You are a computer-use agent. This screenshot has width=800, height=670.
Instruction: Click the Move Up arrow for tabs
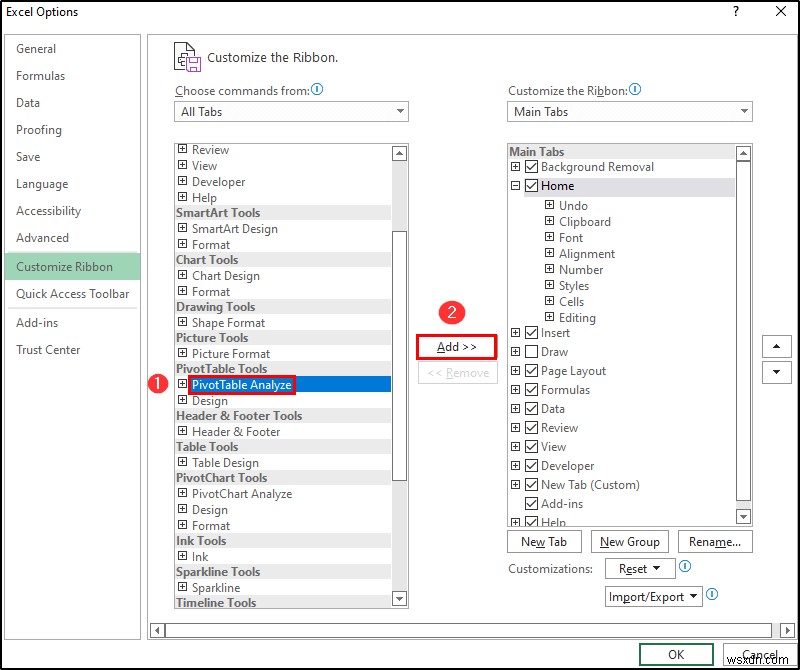(x=777, y=346)
